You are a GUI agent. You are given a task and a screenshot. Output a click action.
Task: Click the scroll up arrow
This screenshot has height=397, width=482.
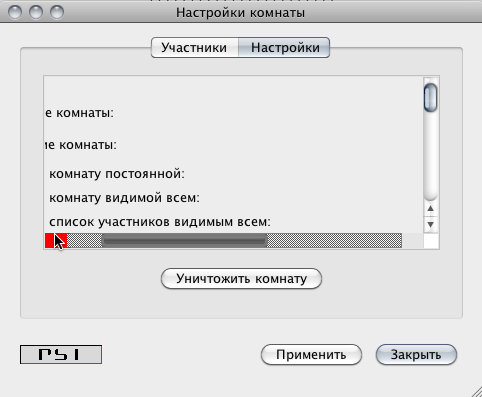[430, 209]
